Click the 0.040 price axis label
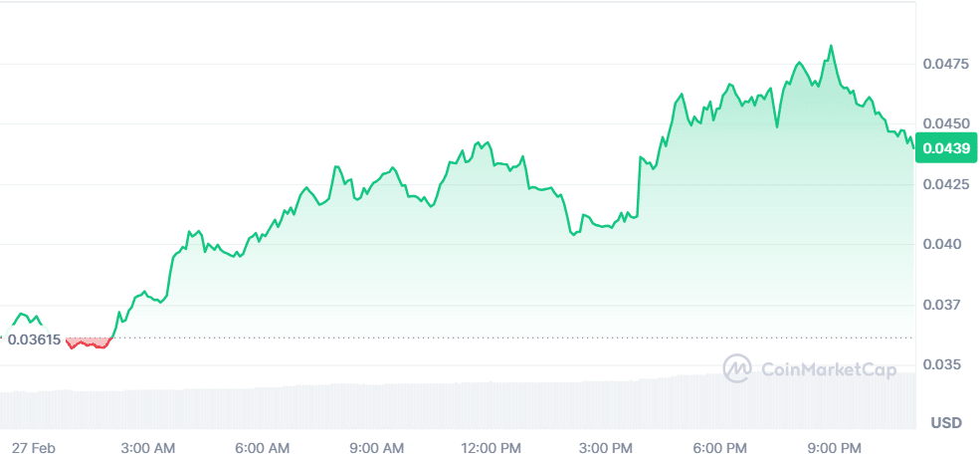The width and height of the screenshot is (980, 456). (941, 245)
